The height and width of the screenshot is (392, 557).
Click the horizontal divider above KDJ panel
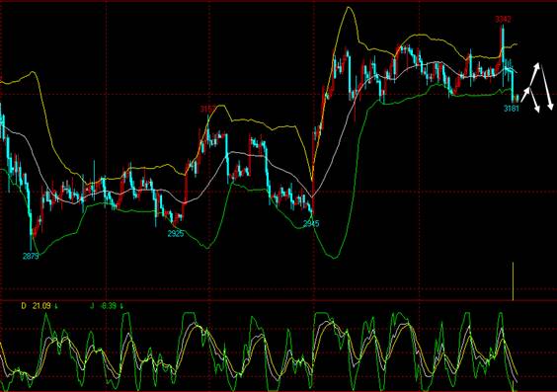coord(278,301)
